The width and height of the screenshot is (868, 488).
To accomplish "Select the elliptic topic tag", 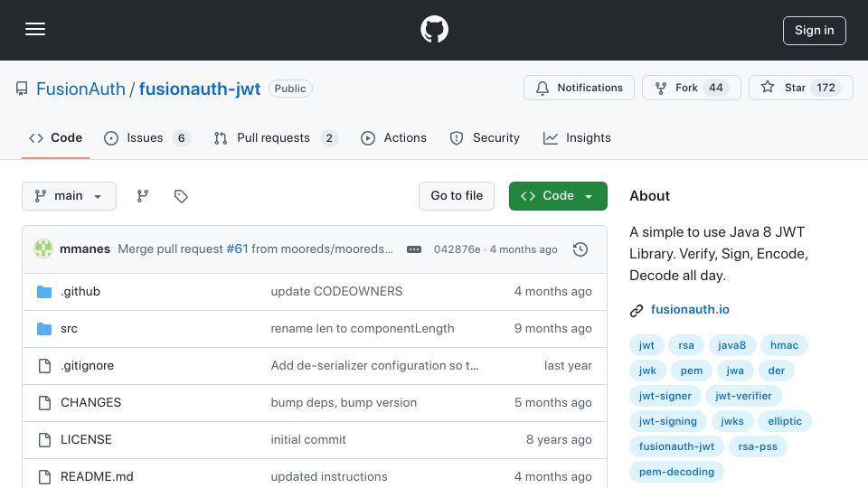I will tap(785, 422).
